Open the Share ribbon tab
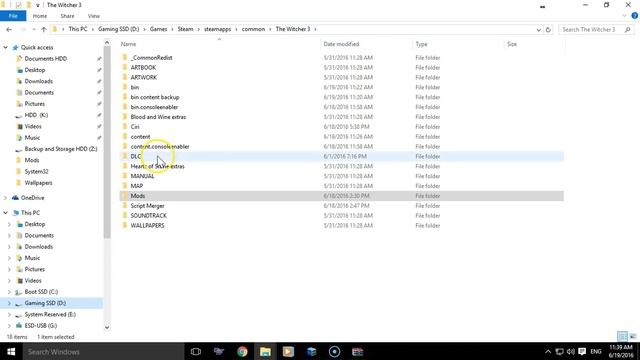The height and width of the screenshot is (360, 640). (x=67, y=16)
